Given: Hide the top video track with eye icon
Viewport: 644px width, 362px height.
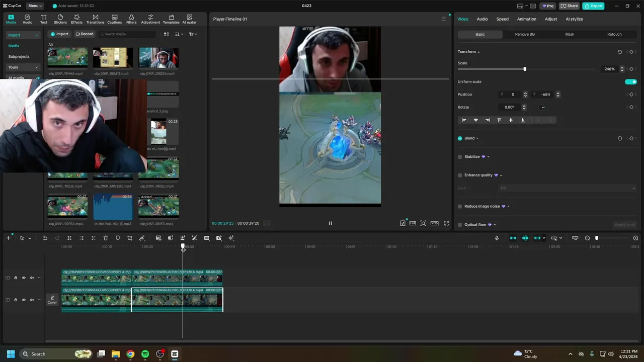Looking at the screenshot, I should click(x=24, y=278).
